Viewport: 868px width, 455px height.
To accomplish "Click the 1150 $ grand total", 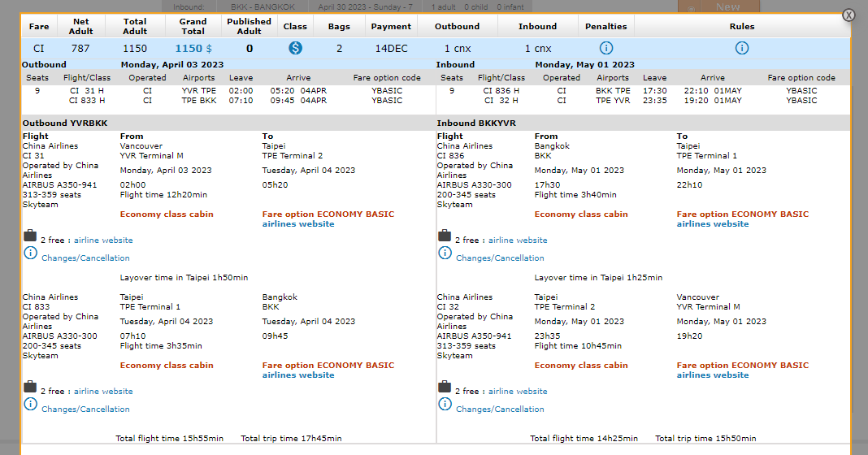I will coord(193,49).
